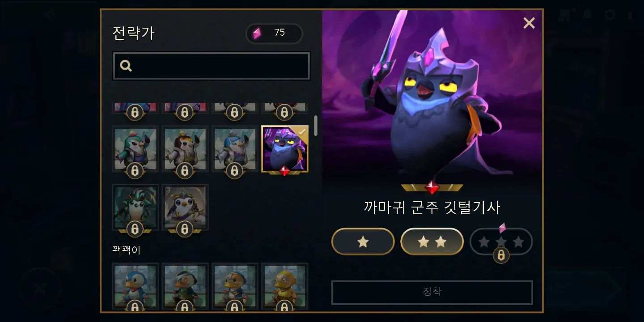Select the brown-robed locked penguin thumbnail
This screenshot has width=644, height=322.
pyautogui.click(x=185, y=149)
